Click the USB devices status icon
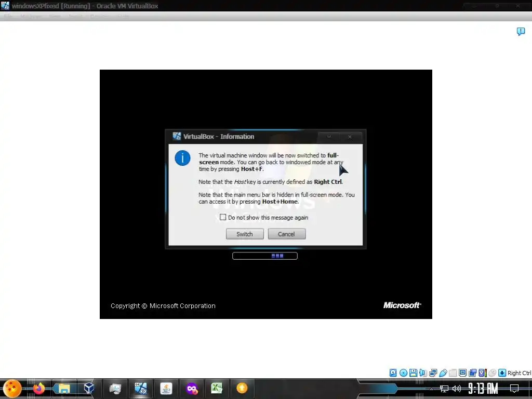Image resolution: width=532 pixels, height=399 pixels. click(443, 373)
